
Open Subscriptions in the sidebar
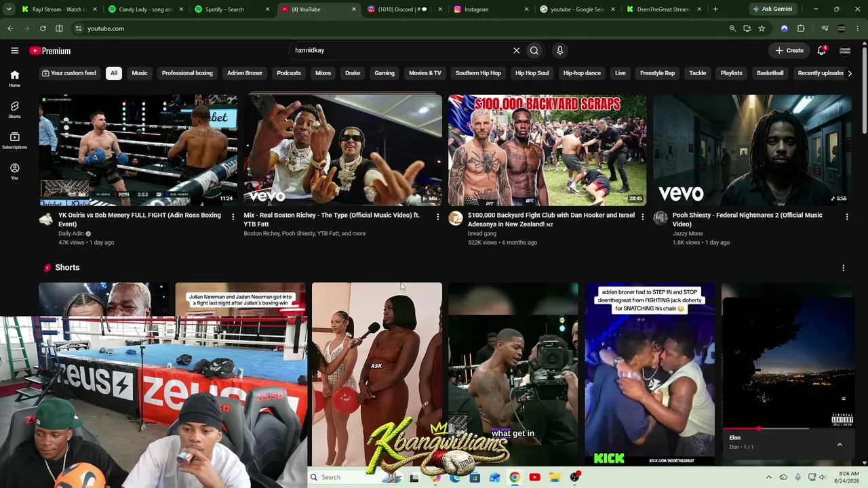[x=14, y=140]
